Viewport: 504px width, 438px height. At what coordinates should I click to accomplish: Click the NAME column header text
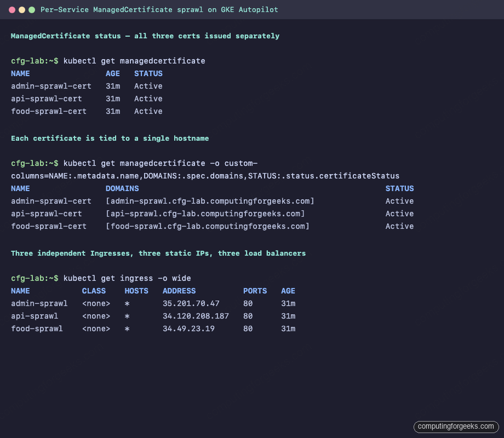[20, 73]
